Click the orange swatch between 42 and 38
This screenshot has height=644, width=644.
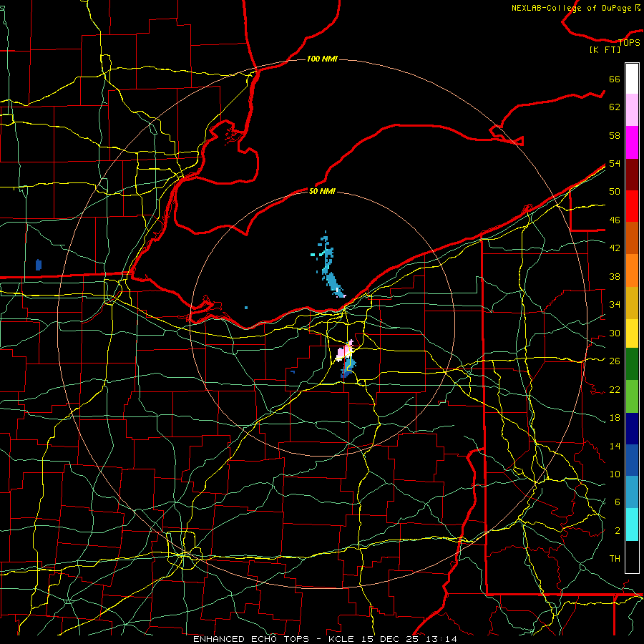[x=632, y=270]
